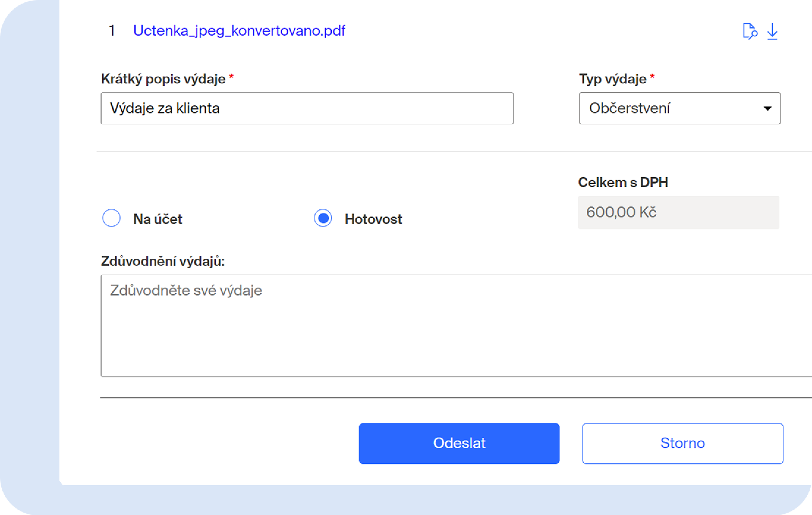Click the Typ výdaje field label
812x515 pixels.
pos(613,79)
